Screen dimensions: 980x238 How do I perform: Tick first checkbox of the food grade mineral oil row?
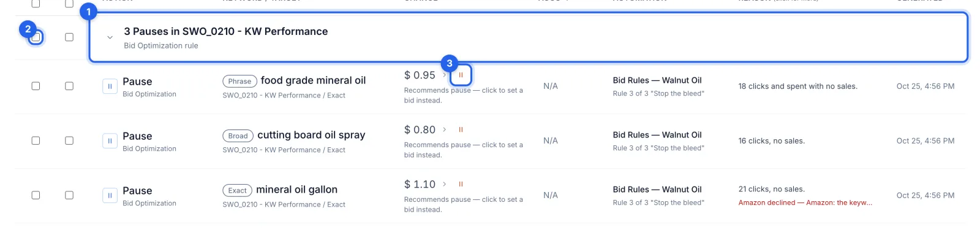[x=36, y=86]
